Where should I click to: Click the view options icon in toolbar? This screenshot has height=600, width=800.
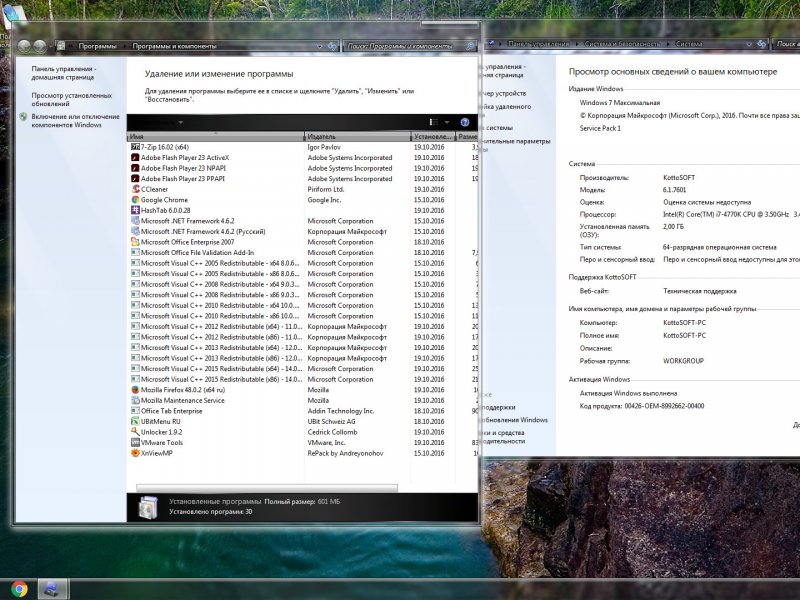tap(434, 122)
